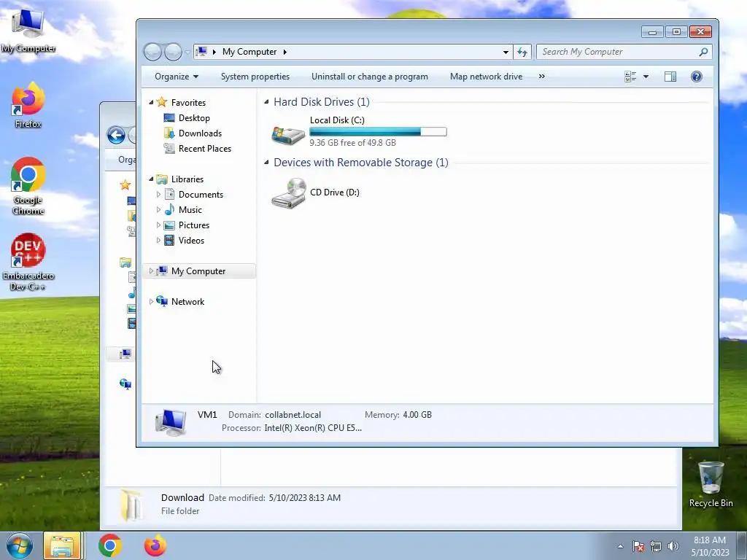
Task: Select the Pictures library
Action: (194, 225)
